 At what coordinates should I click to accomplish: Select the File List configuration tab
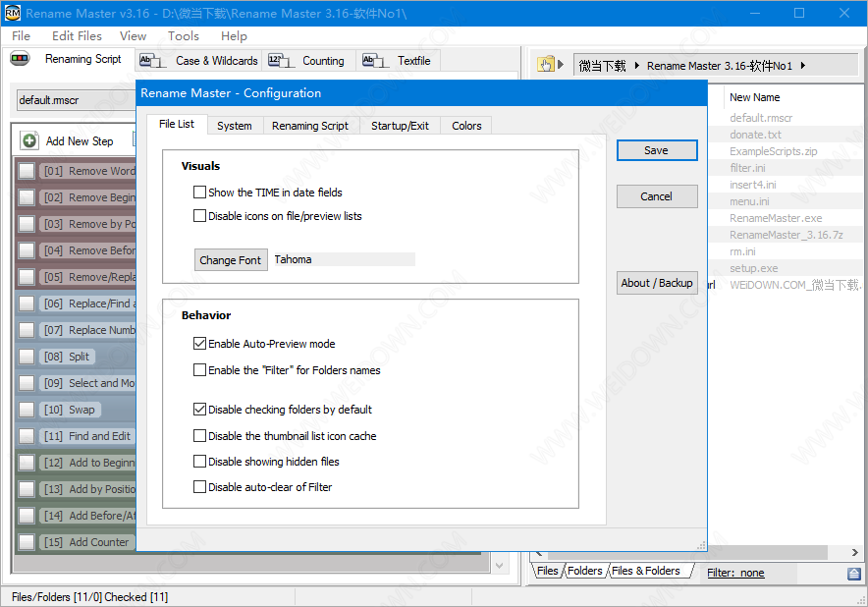tap(177, 124)
